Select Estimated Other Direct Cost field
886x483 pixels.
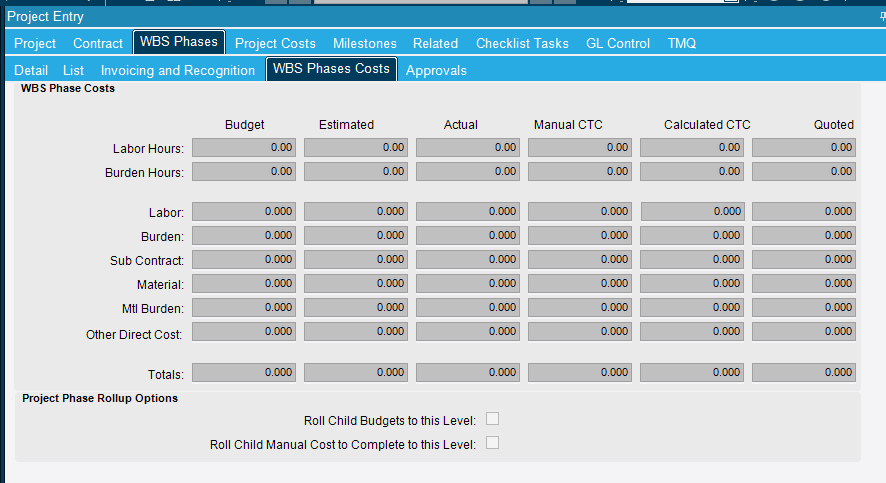coord(356,332)
